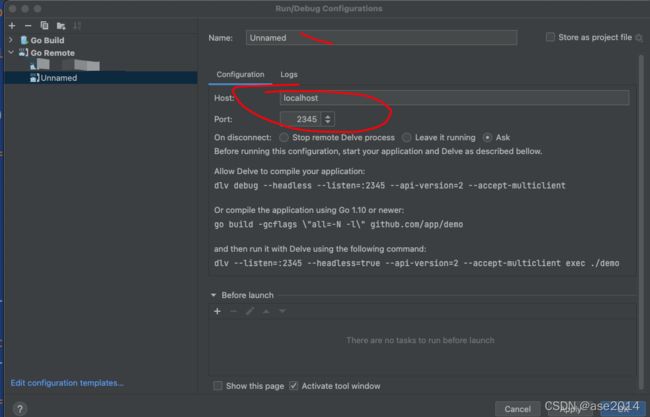Click the go build -gcflags command text

(338, 225)
